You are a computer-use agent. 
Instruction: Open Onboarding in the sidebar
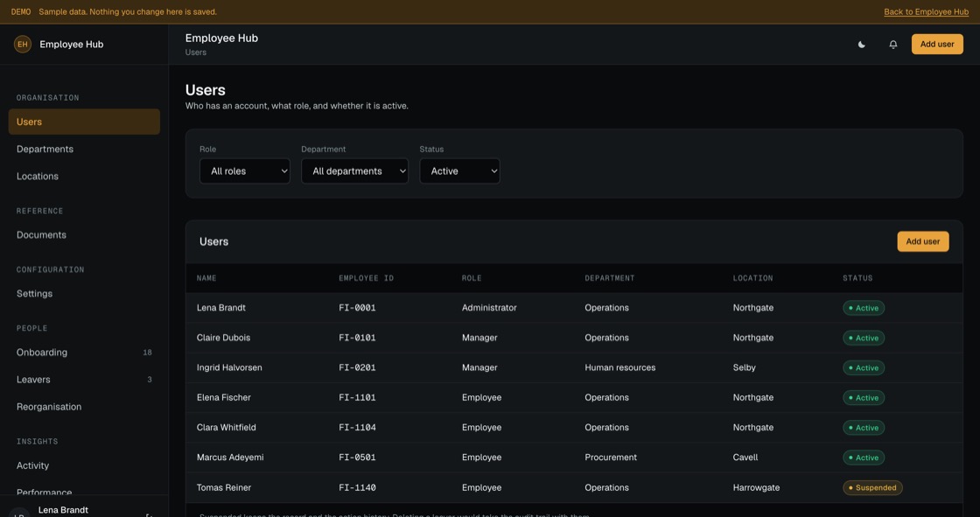[84, 353]
